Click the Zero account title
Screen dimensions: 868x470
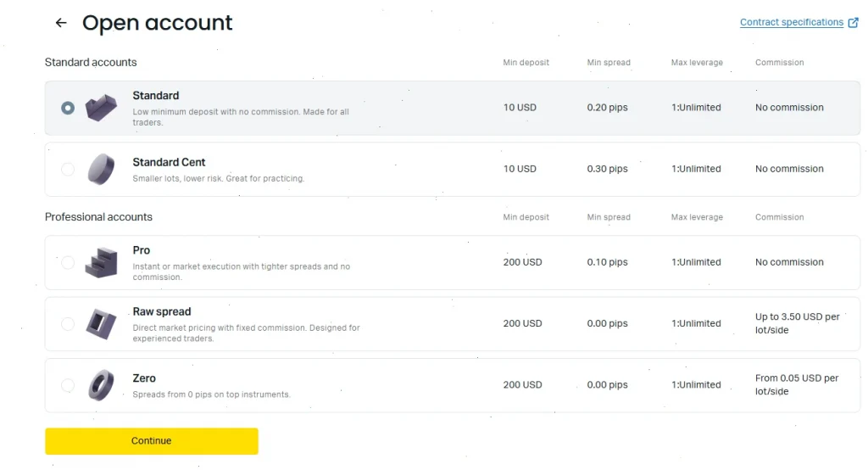pos(144,378)
